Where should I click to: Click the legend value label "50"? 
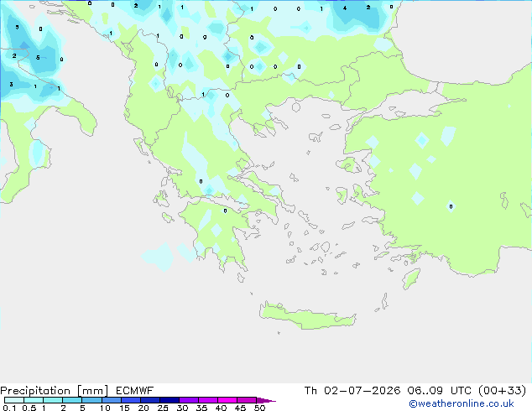click(x=260, y=408)
